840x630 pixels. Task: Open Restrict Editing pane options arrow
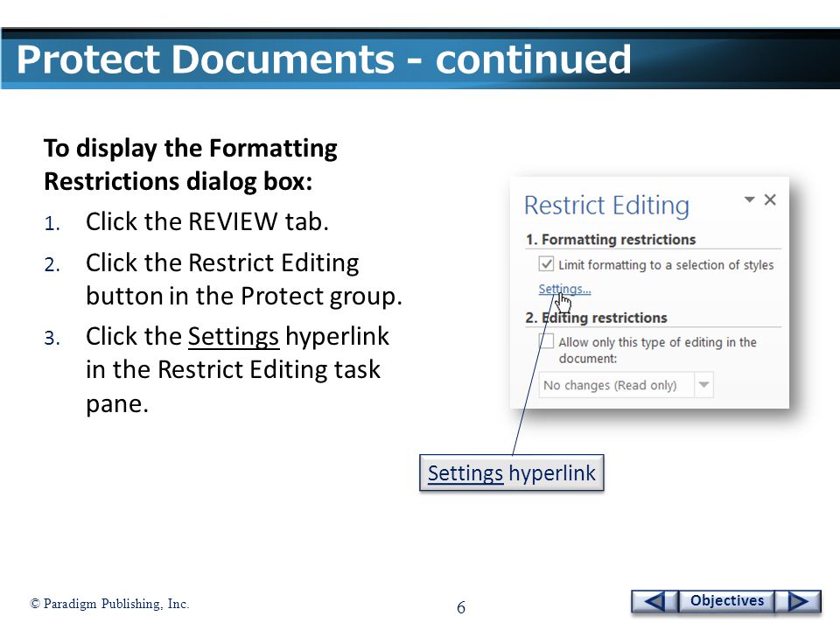click(x=750, y=199)
